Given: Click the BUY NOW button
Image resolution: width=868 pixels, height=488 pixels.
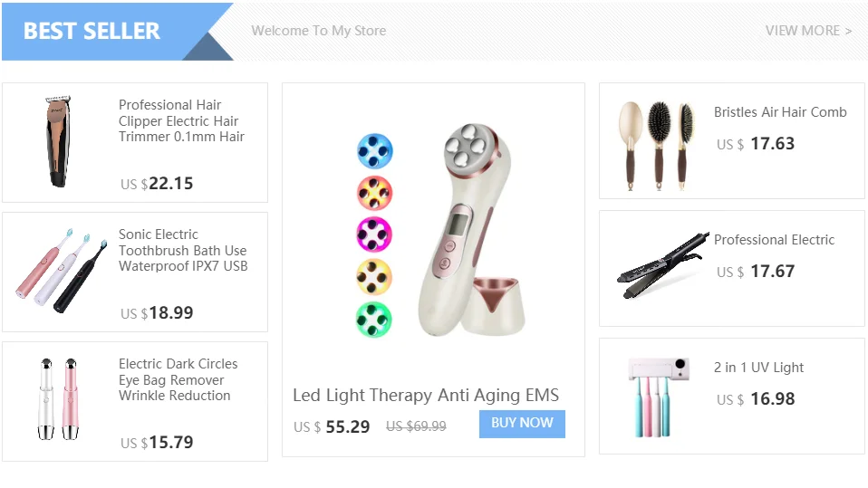Looking at the screenshot, I should (522, 424).
